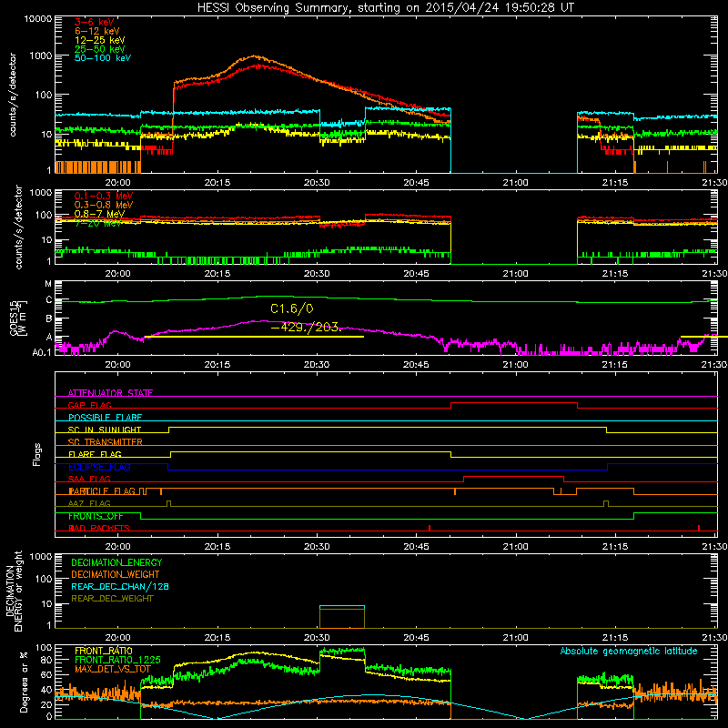Click the 0.3-0.8 MeV legend label
The height and width of the screenshot is (728, 728).
click(104, 205)
